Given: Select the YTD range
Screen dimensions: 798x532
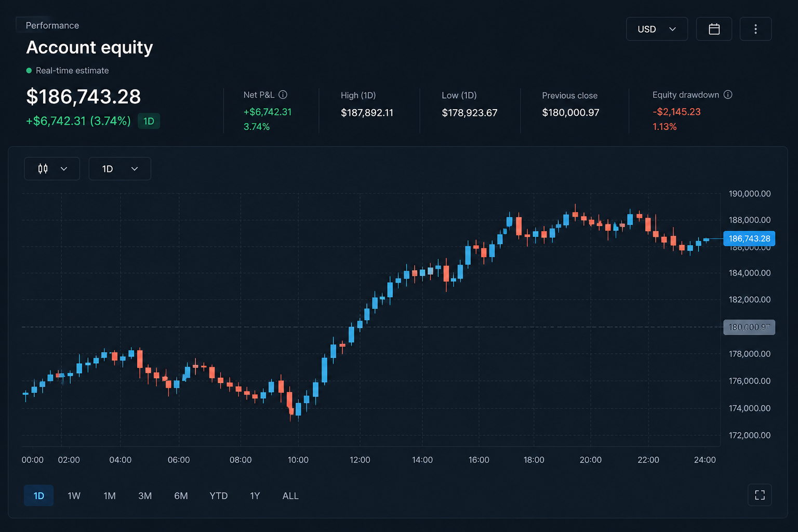Looking at the screenshot, I should 219,496.
